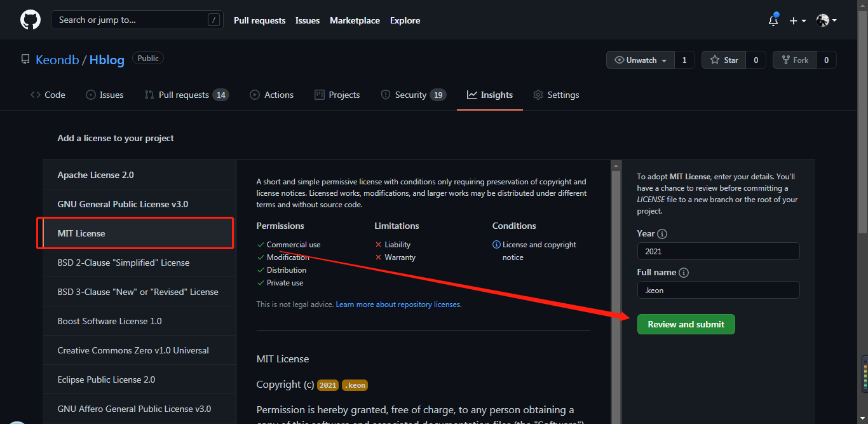
Task: Select GNU General Public License v3.0
Action: 139,204
